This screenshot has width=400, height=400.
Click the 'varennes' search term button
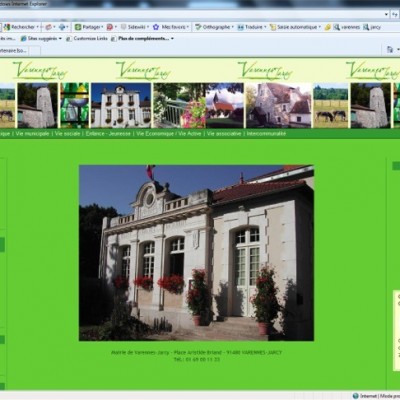347,27
